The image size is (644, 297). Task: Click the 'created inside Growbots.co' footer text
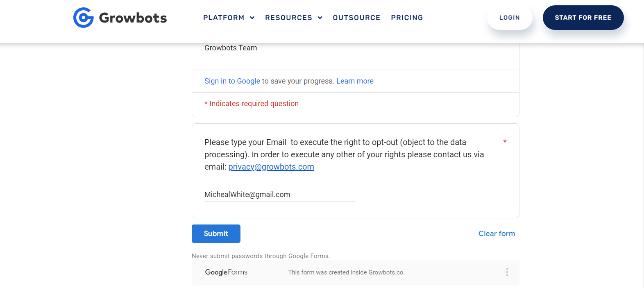click(x=347, y=272)
